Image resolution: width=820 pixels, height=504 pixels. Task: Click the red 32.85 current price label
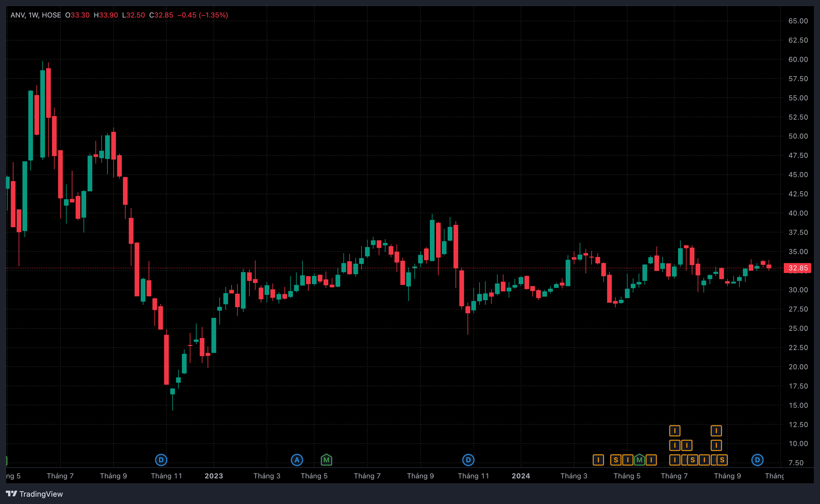pyautogui.click(x=797, y=268)
